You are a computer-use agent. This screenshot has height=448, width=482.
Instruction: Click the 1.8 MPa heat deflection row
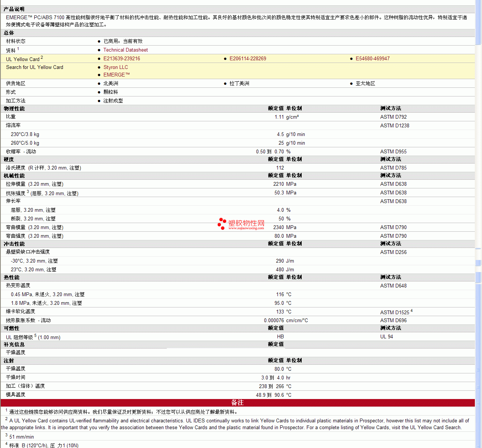point(238,303)
